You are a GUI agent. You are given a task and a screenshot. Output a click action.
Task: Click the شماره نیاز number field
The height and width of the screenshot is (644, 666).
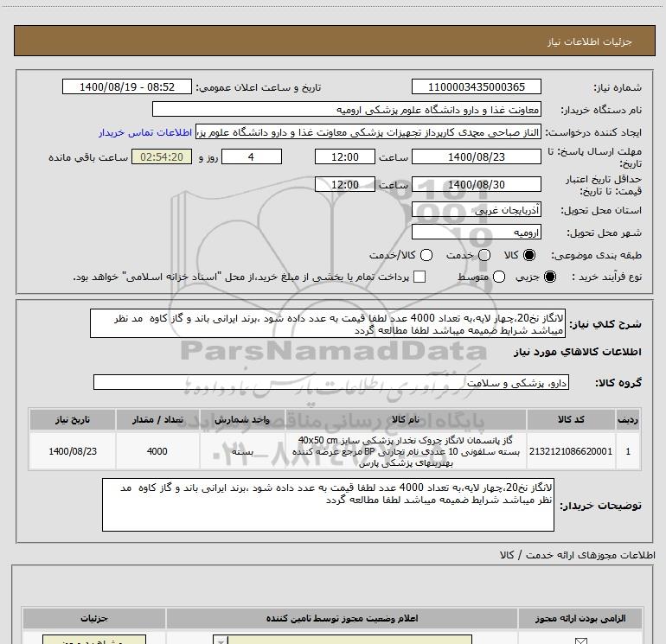tap(476, 86)
